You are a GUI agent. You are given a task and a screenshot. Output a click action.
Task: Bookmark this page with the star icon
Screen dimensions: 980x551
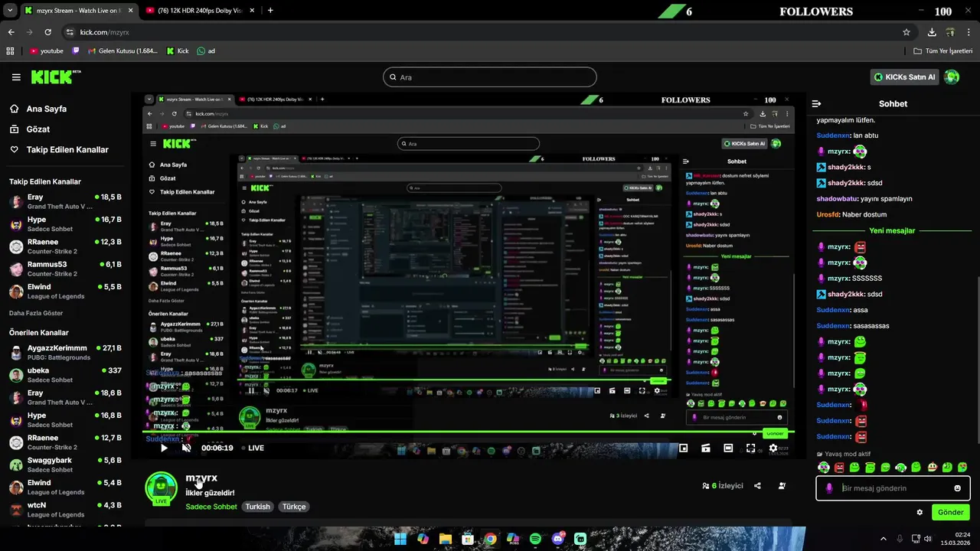click(906, 32)
